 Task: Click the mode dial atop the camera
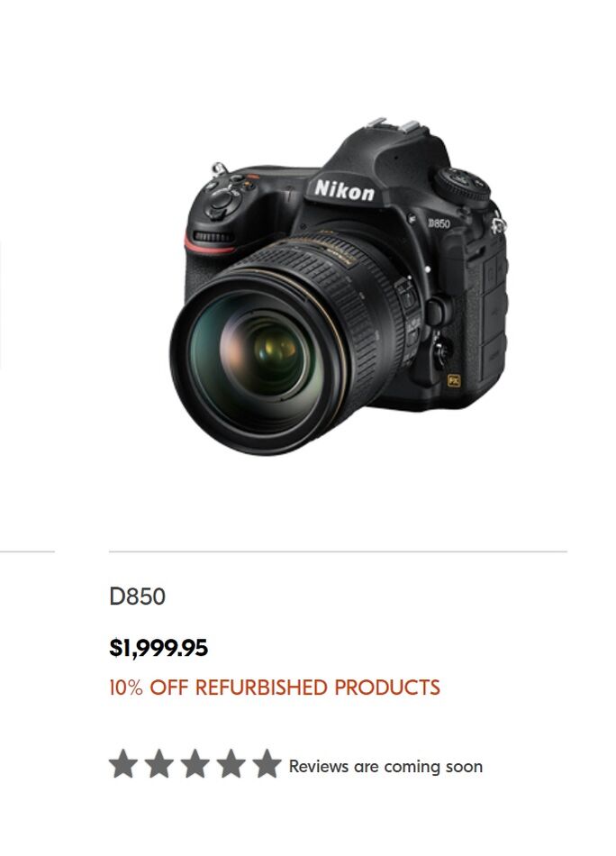pos(462,185)
